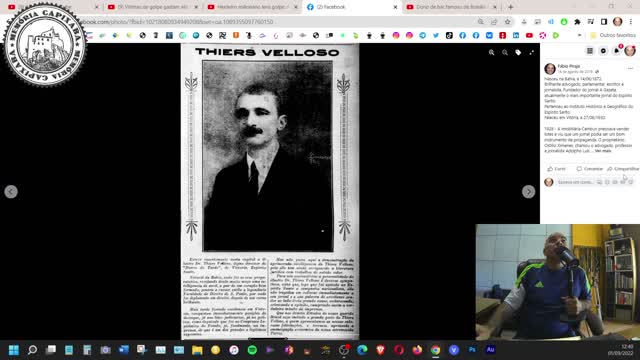Open Brave browser from the taskbar

click(380, 350)
